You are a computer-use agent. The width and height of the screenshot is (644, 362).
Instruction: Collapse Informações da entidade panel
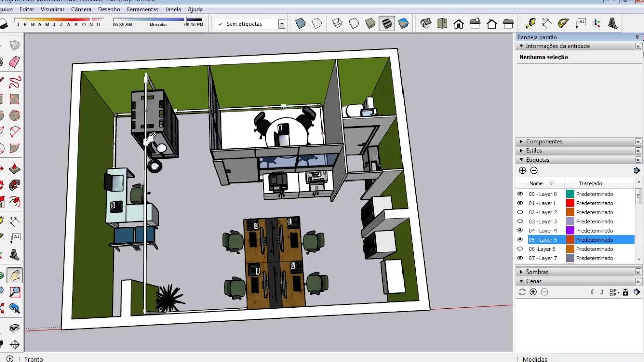(521, 46)
